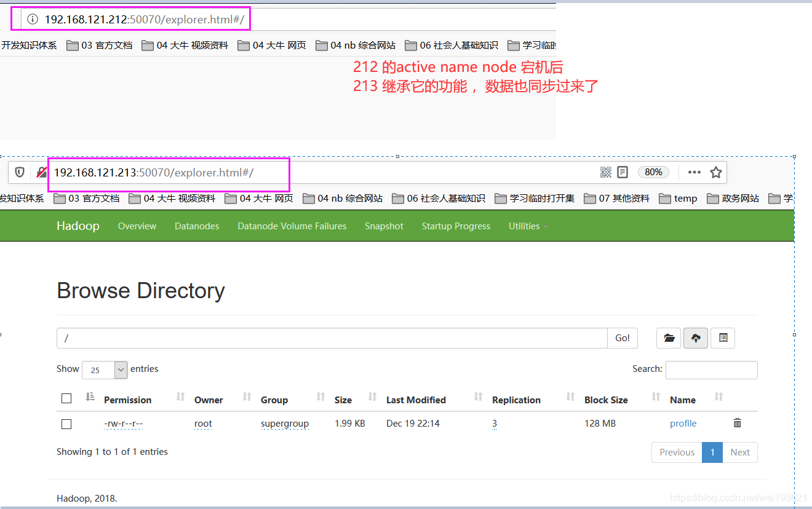Screen dimensions: 812x509
Task: Click the 'Browse Directory' heading
Action: (x=141, y=291)
